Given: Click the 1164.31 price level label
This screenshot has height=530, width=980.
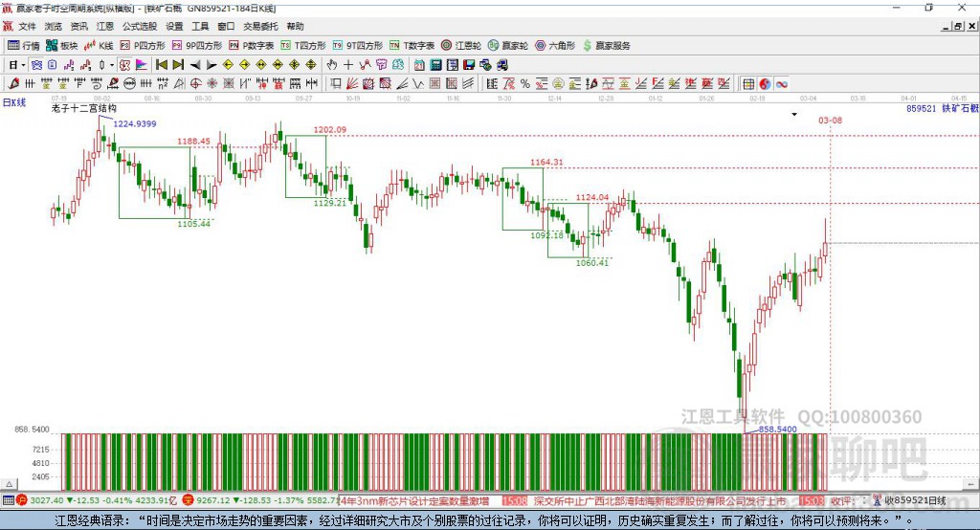Looking at the screenshot, I should [546, 162].
